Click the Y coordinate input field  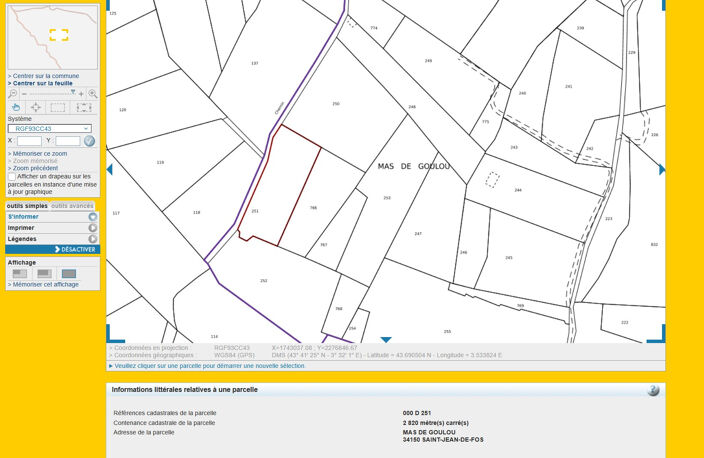pos(68,141)
